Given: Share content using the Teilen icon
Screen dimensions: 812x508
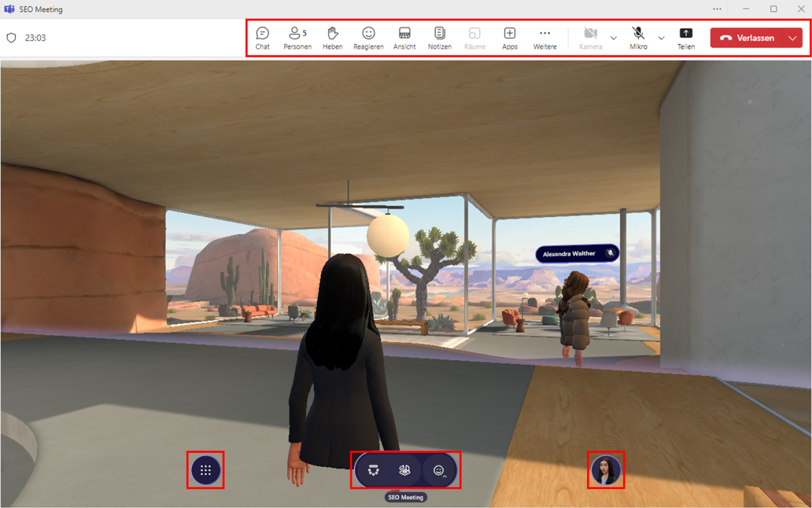Looking at the screenshot, I should [686, 37].
